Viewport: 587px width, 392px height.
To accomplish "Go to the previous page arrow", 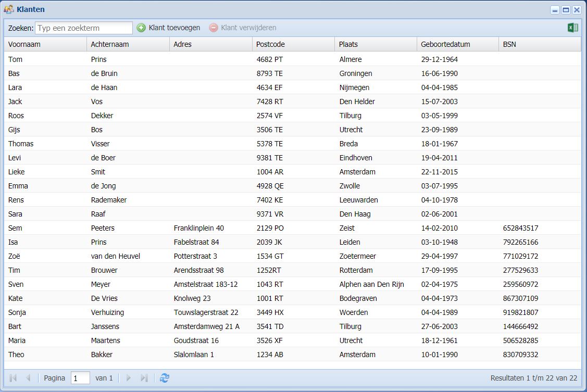I will tap(28, 378).
